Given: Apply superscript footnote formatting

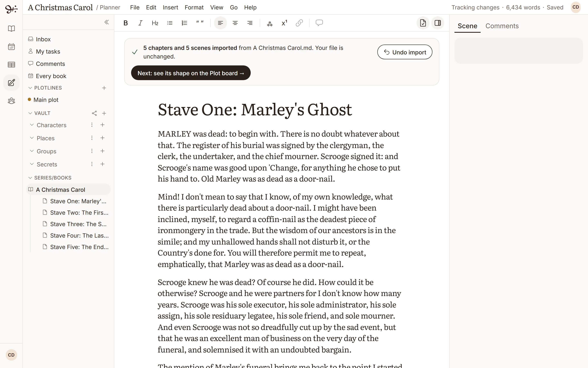Looking at the screenshot, I should pos(284,23).
